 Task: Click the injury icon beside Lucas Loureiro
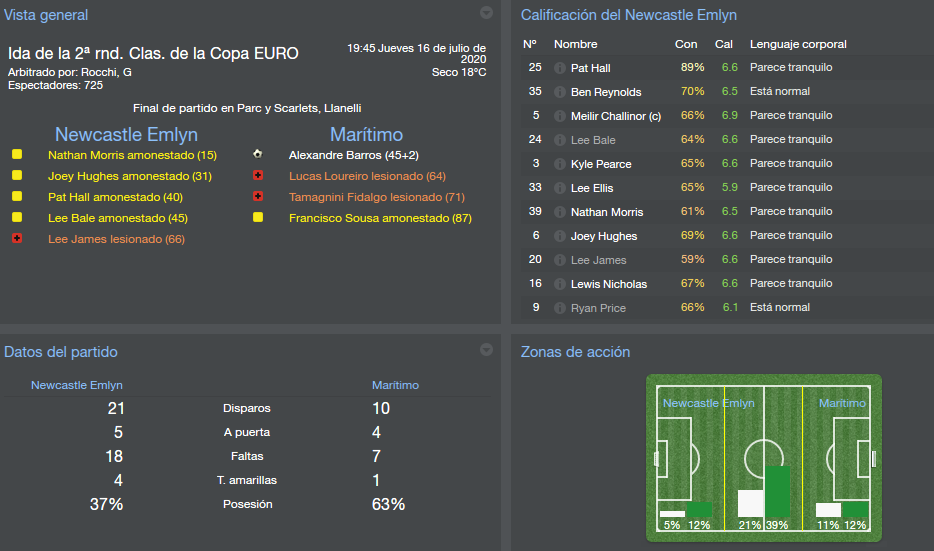point(258,176)
